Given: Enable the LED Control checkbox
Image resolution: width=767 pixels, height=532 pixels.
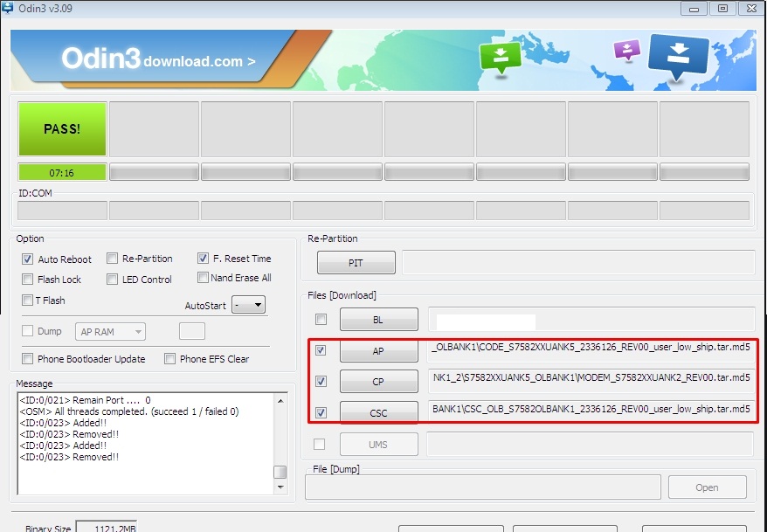Looking at the screenshot, I should (x=112, y=280).
